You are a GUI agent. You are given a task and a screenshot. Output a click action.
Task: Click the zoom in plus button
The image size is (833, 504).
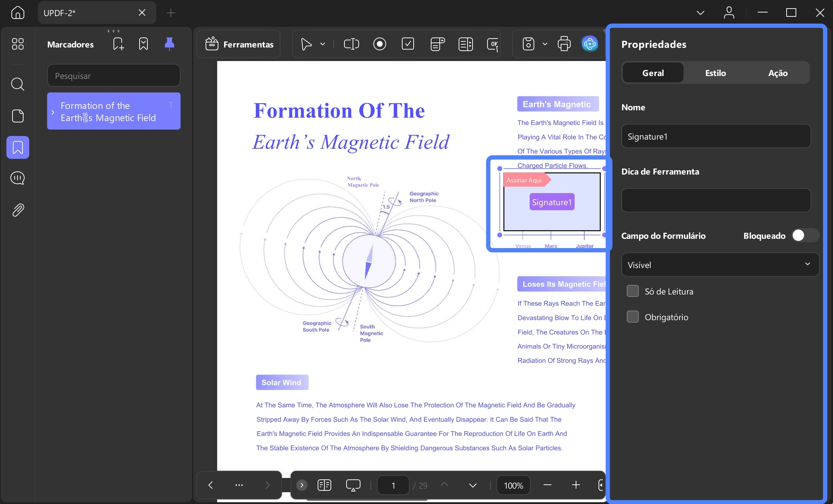[576, 485]
